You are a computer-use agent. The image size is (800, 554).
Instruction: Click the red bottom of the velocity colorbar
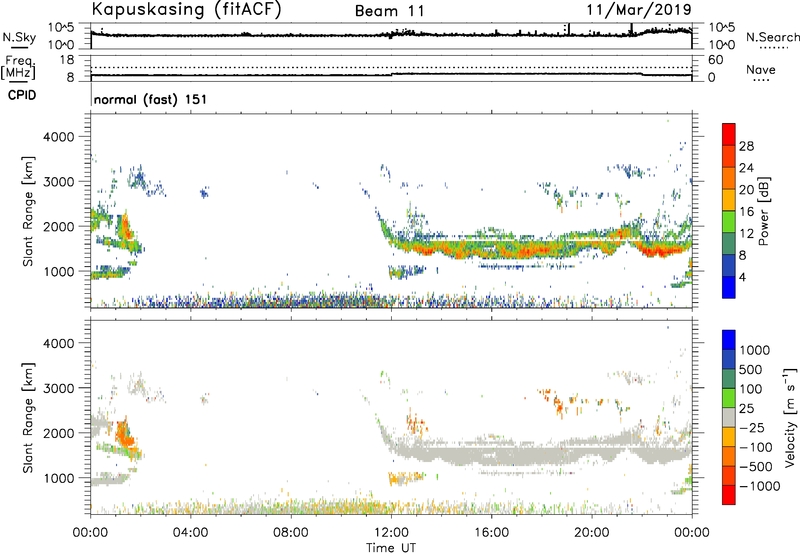pyautogui.click(x=729, y=495)
